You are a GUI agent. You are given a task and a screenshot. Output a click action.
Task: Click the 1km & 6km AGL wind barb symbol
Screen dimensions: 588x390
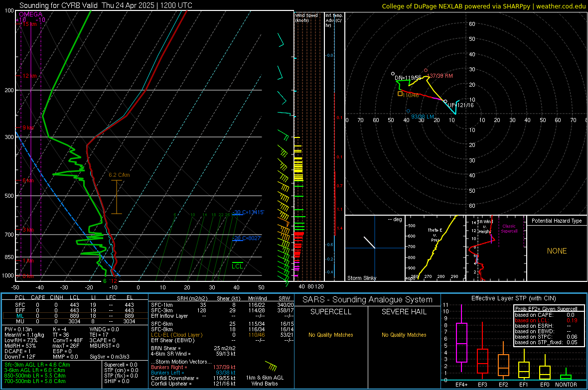click(271, 366)
